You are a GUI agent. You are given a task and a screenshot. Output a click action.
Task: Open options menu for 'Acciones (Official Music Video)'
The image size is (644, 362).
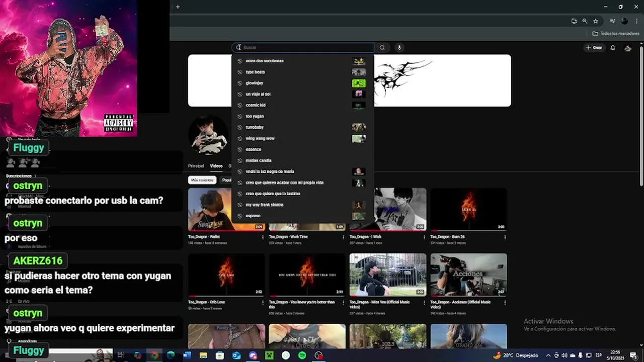[x=505, y=303]
